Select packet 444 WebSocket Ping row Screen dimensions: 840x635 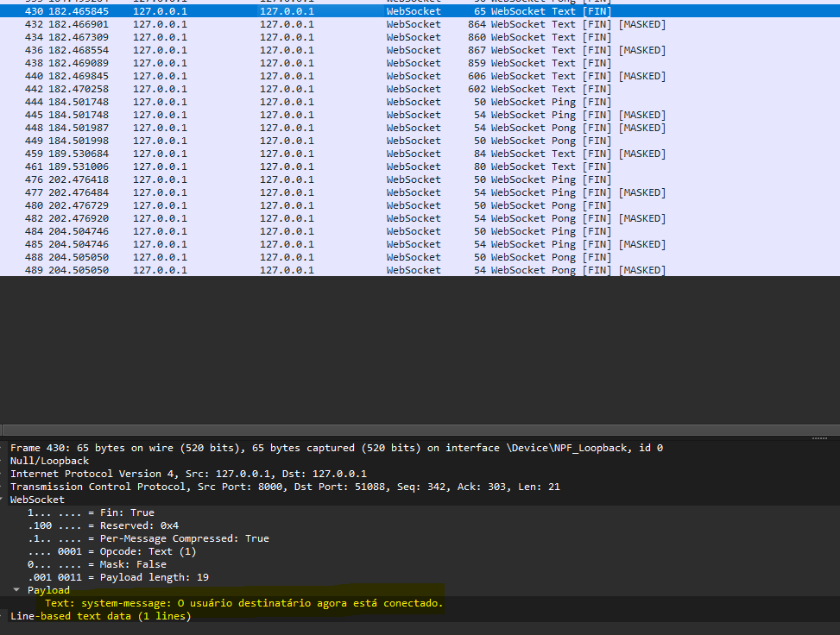pos(345,102)
